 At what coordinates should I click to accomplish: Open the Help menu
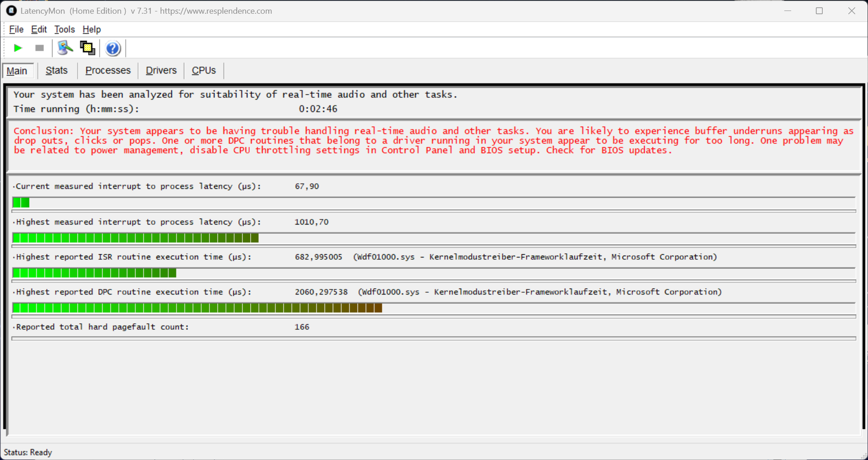[91, 29]
